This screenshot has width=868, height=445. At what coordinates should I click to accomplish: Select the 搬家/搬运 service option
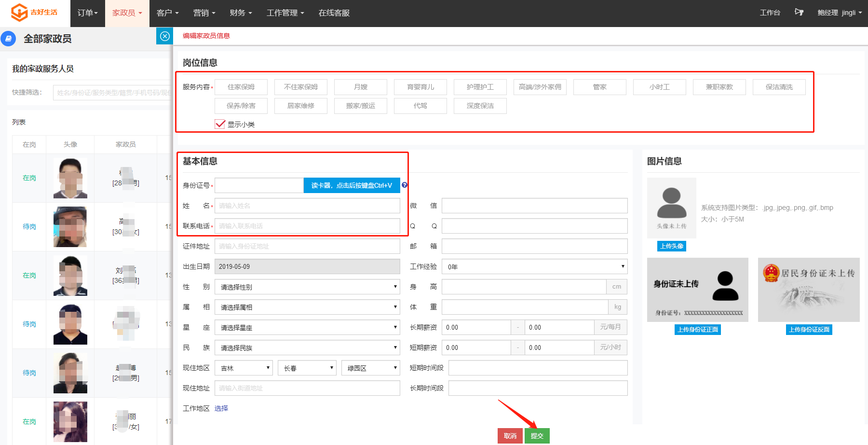[x=361, y=106]
